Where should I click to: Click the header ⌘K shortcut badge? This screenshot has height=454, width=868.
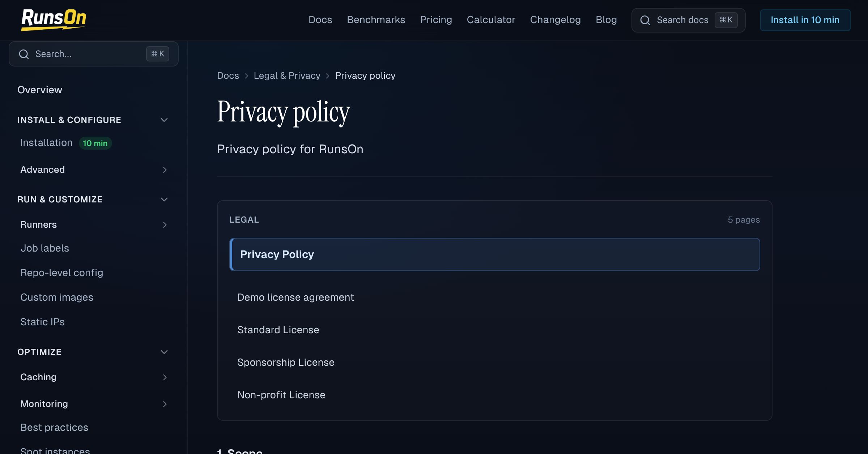(726, 20)
